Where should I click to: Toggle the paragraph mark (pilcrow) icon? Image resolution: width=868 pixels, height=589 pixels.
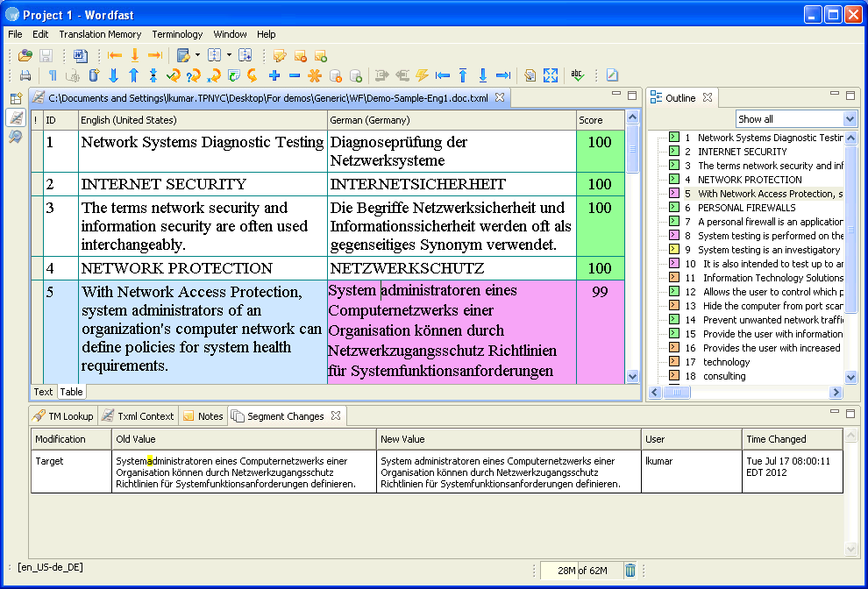[53, 76]
